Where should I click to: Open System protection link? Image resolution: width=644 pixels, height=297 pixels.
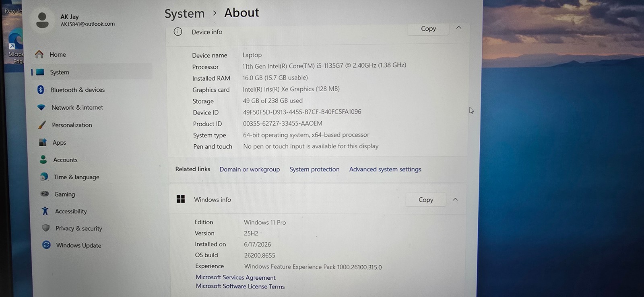(314, 169)
